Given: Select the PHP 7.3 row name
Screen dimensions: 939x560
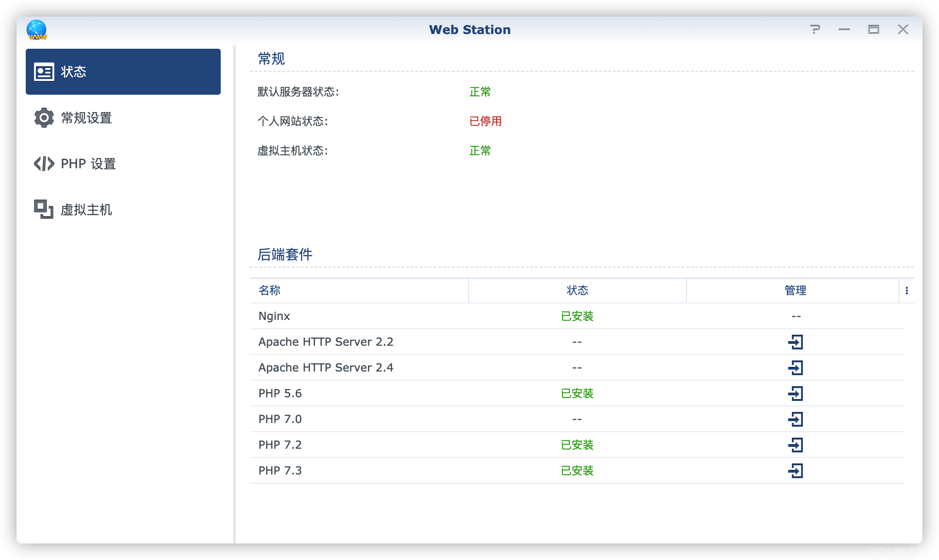Looking at the screenshot, I should pos(280,471).
